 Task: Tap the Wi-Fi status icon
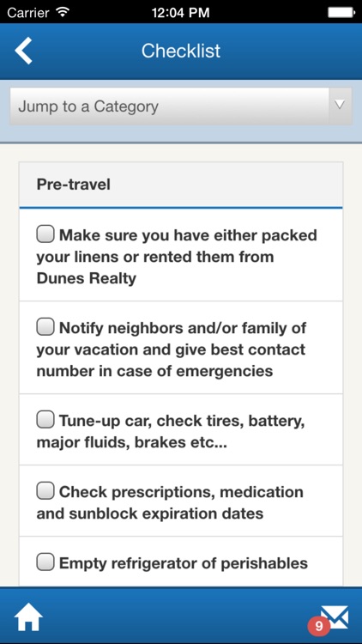click(x=63, y=12)
